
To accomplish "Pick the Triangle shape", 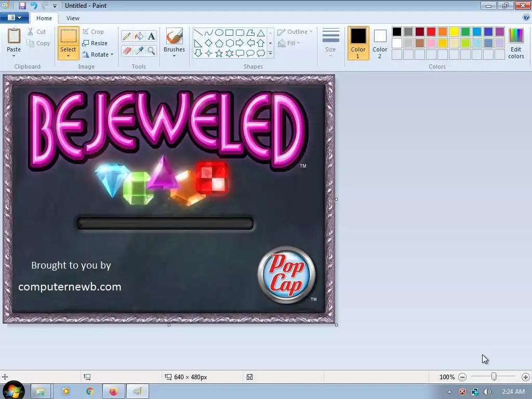I will (261, 33).
